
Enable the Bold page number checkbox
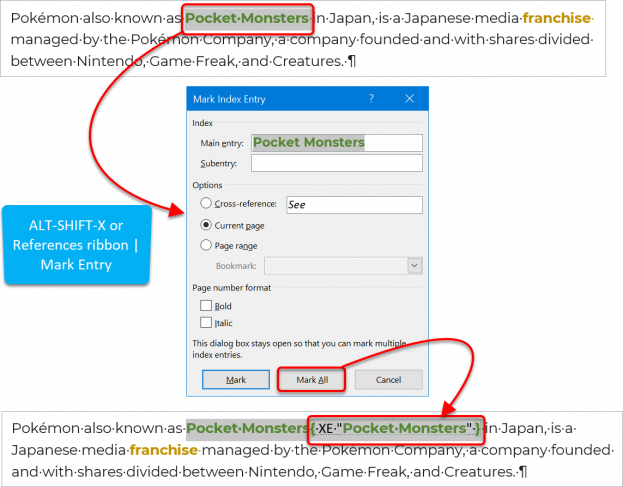coord(206,305)
